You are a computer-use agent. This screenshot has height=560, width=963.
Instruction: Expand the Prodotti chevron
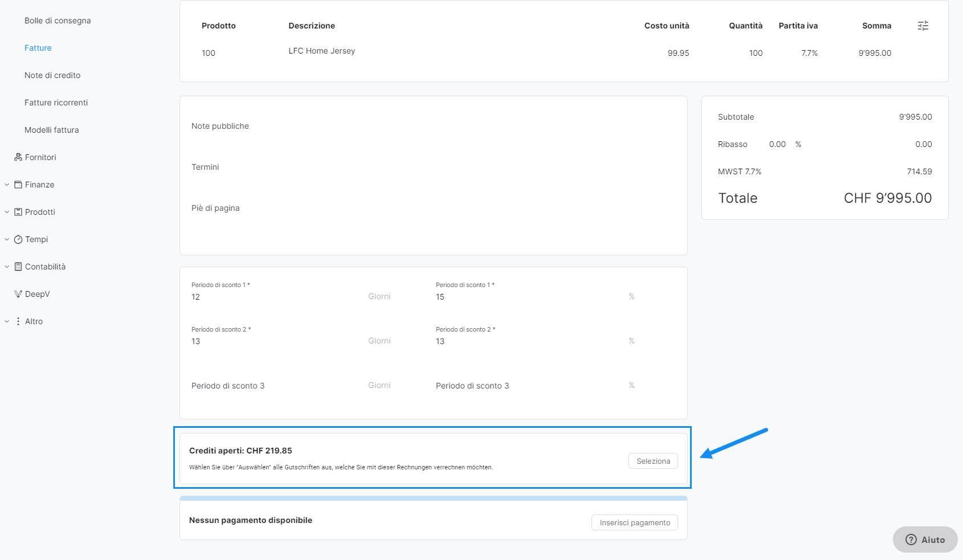(7, 212)
